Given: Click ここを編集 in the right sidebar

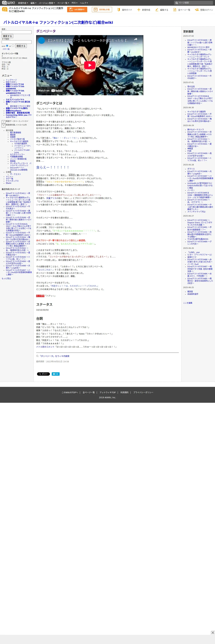Looking at the screenshot, I should coord(188,303).
